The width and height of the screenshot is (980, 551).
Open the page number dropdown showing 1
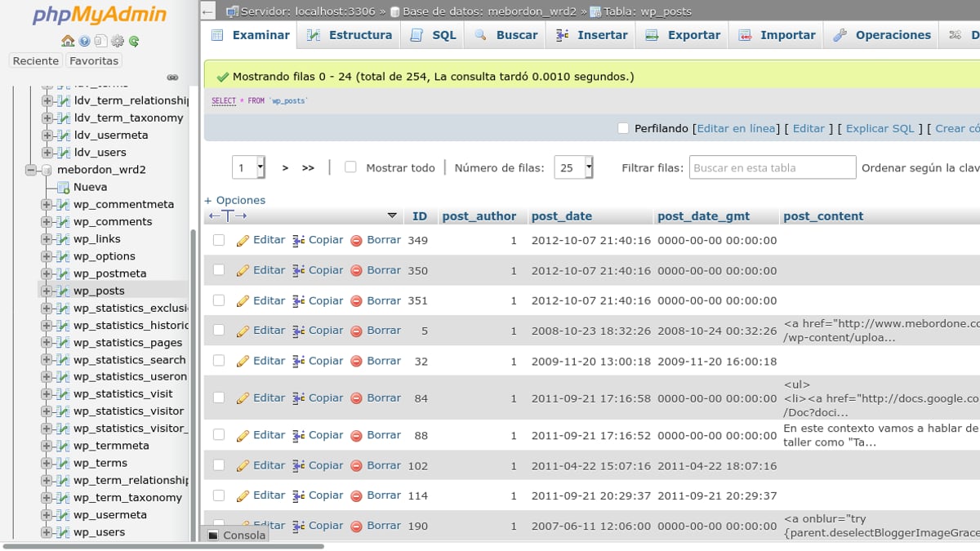249,167
